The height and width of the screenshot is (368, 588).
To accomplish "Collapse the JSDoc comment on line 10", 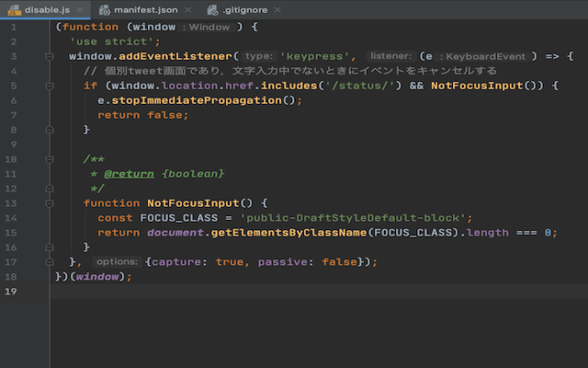I will 50,159.
